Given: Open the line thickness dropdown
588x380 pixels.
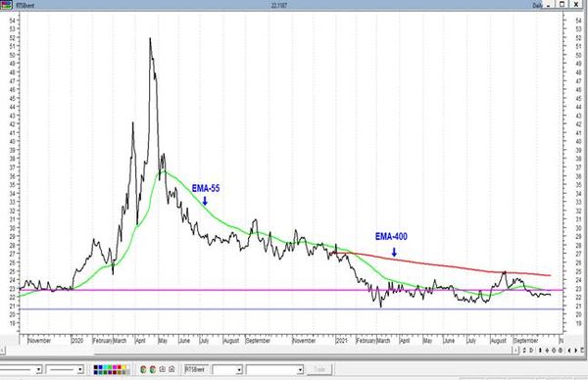Looking at the screenshot, I should 80,370.
